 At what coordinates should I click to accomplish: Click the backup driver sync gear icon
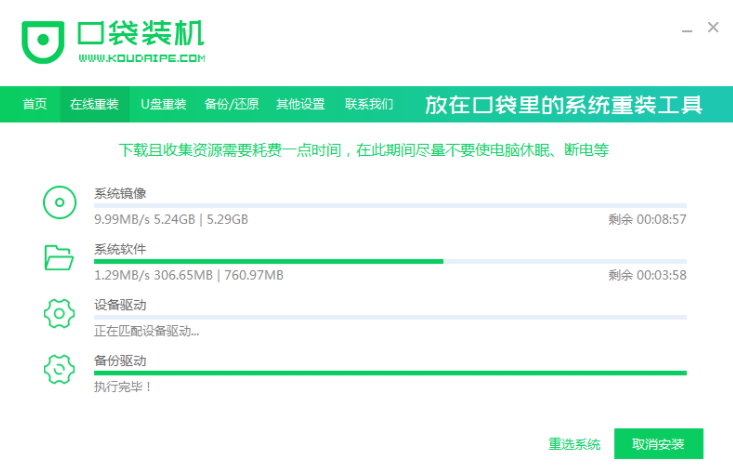(59, 369)
